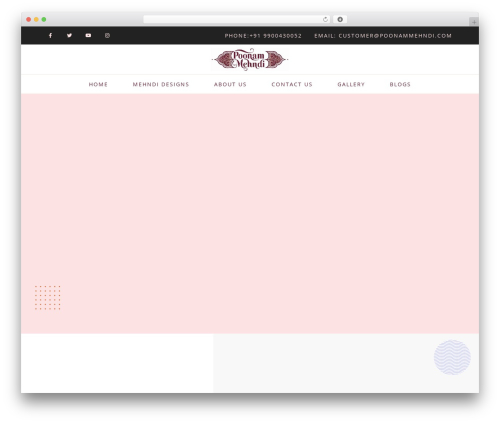This screenshot has width=500, height=423.
Task: Click the Poonam Mehndi logo
Action: tap(250, 59)
